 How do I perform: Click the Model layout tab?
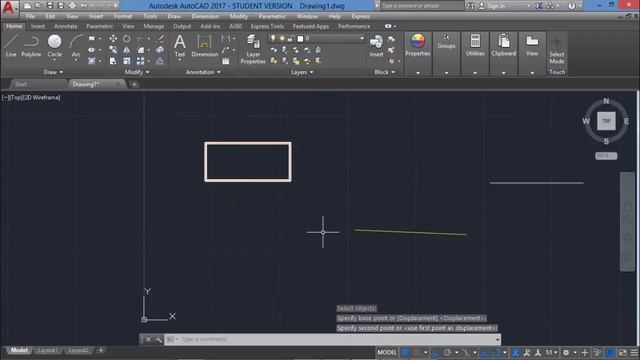[19, 350]
